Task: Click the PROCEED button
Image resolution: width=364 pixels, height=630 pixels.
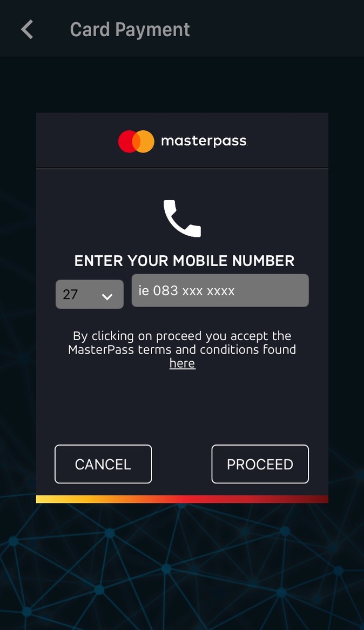Action: pos(260,464)
